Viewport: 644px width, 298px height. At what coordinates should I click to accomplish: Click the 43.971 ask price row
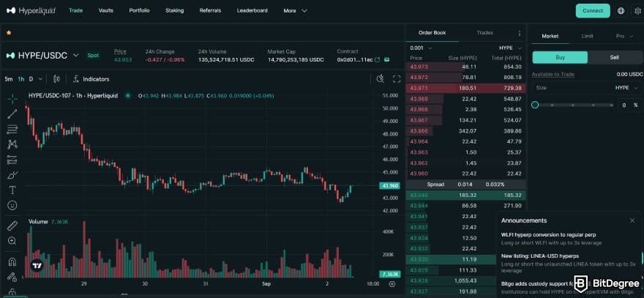(x=465, y=88)
